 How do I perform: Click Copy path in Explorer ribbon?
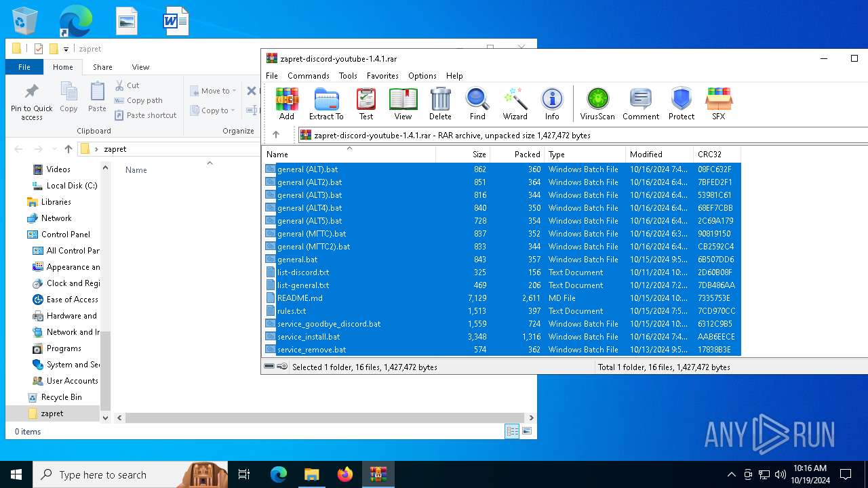coord(138,100)
